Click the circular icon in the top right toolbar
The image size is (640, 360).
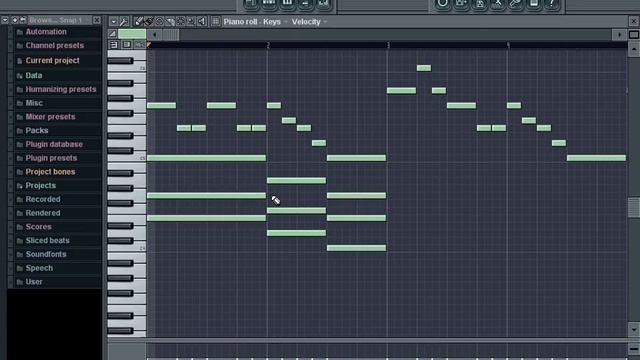coord(443,4)
